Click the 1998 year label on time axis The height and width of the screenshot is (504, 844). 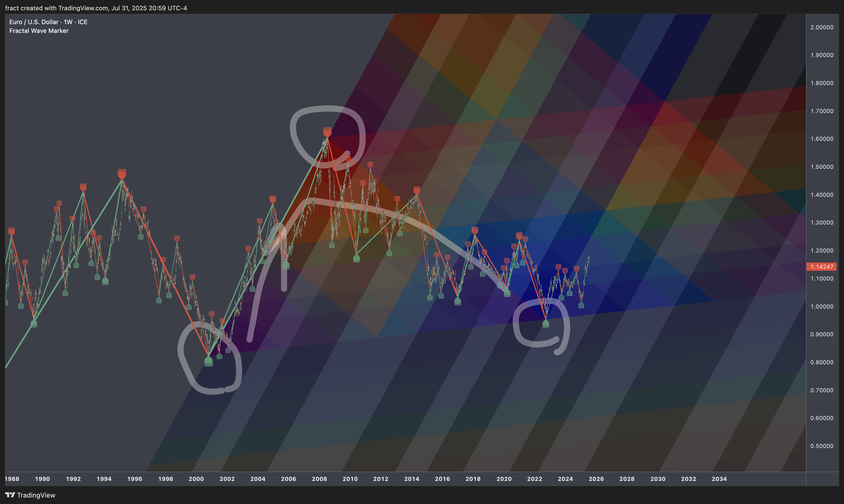pos(166,479)
